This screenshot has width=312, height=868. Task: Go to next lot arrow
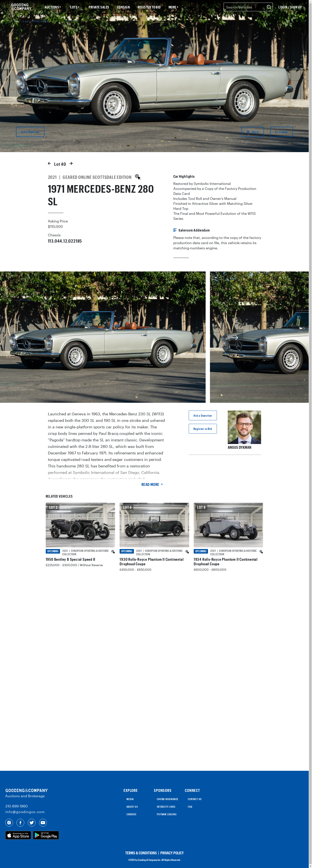(71, 164)
